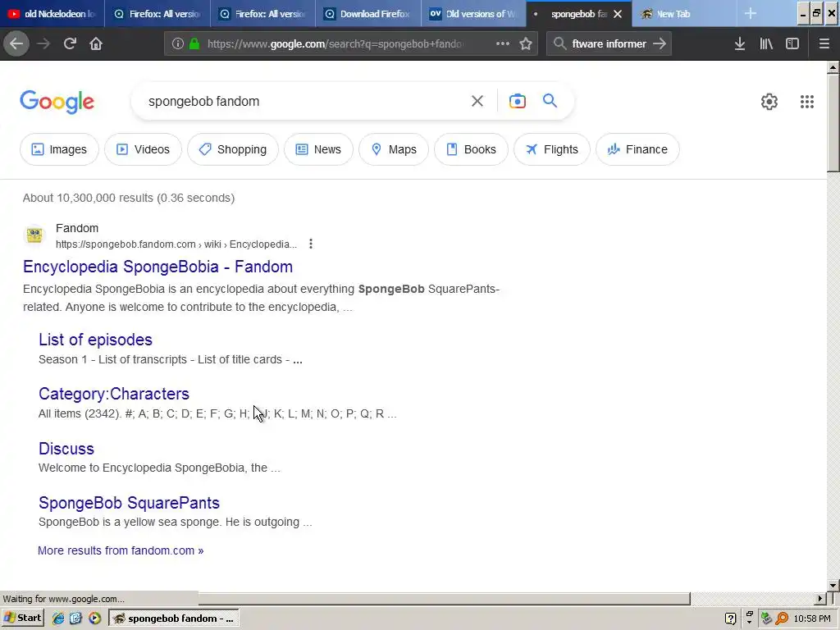This screenshot has height=630, width=840.
Task: Submit the search bar query arrow
Action: pos(660,43)
